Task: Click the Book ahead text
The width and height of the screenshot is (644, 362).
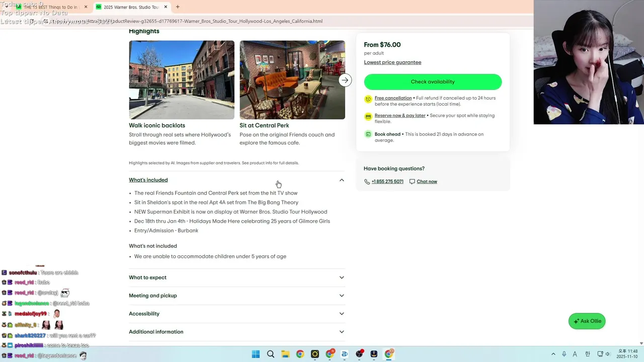Action: pos(387,134)
